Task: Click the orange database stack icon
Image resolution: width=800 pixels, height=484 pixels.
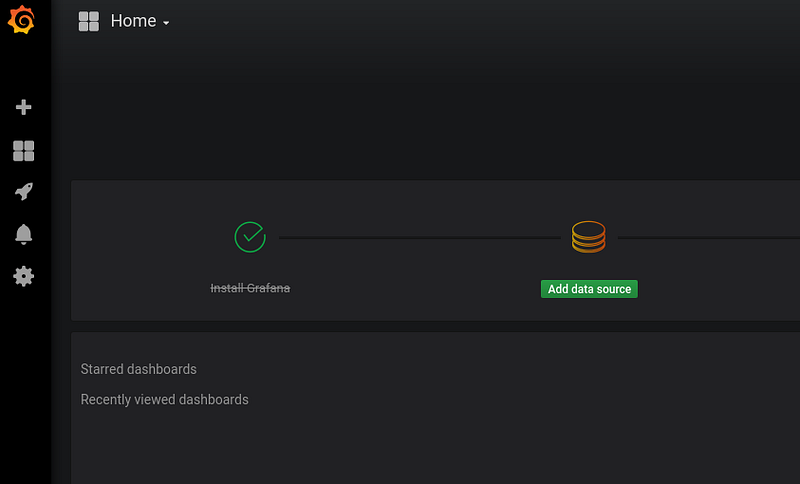Action: tap(589, 237)
